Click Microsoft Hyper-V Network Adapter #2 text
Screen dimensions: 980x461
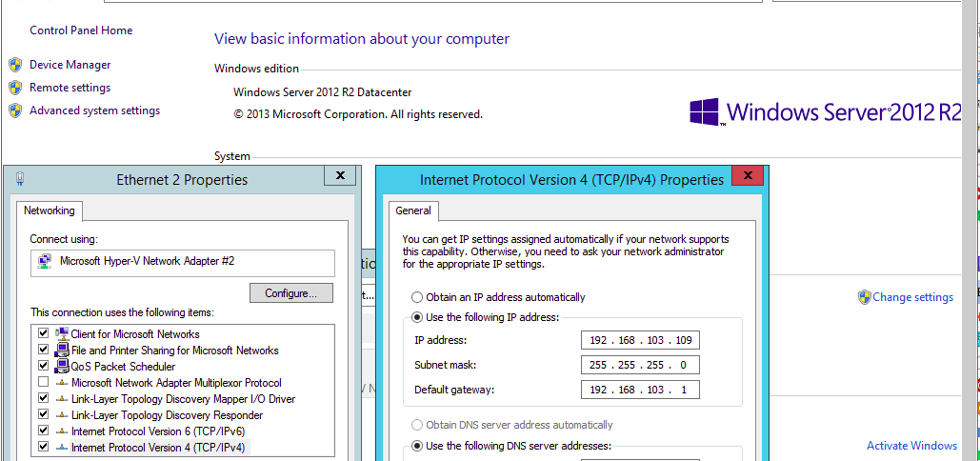pyautogui.click(x=147, y=261)
